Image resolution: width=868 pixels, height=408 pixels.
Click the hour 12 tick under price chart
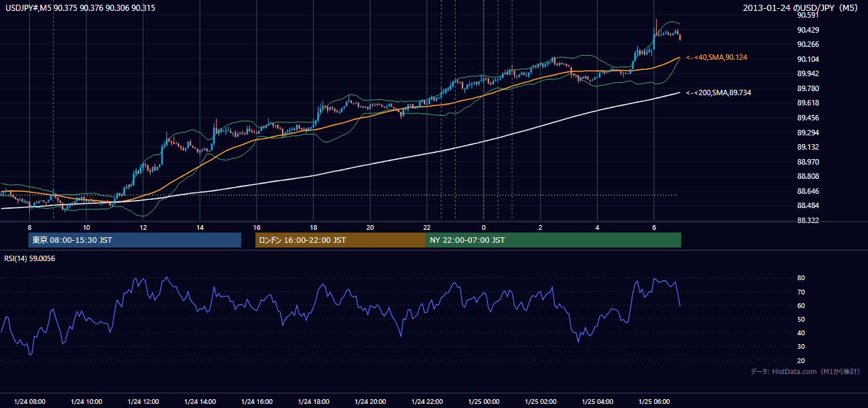click(x=143, y=227)
